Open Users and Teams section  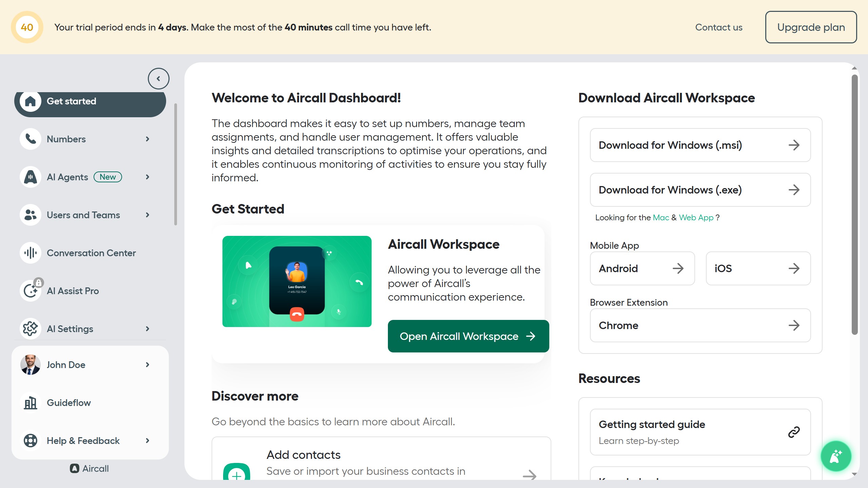pos(90,215)
